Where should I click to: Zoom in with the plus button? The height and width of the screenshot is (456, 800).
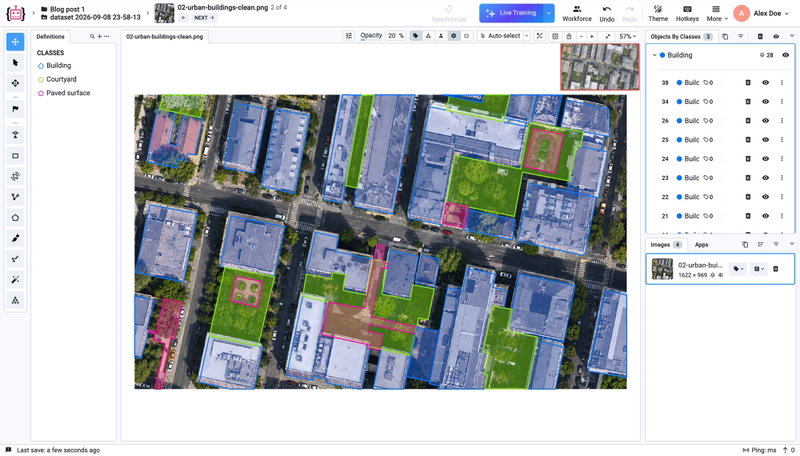pos(592,36)
